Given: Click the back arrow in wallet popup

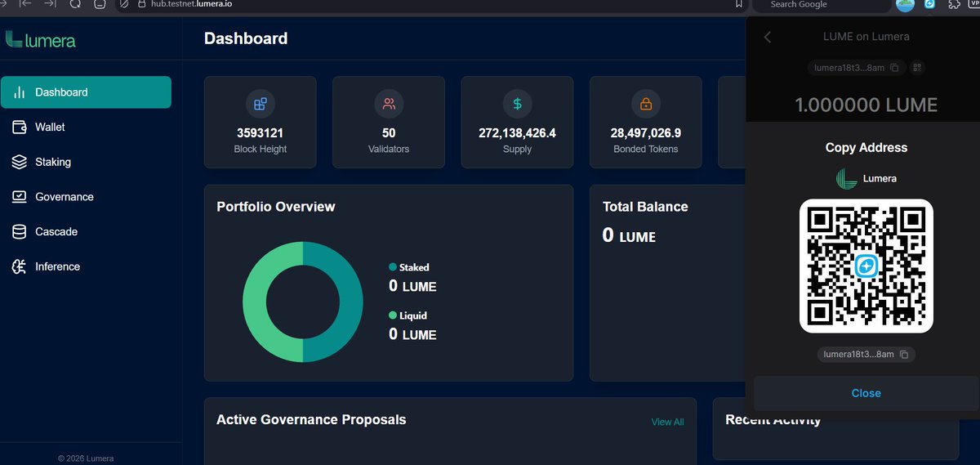Looking at the screenshot, I should [x=767, y=37].
